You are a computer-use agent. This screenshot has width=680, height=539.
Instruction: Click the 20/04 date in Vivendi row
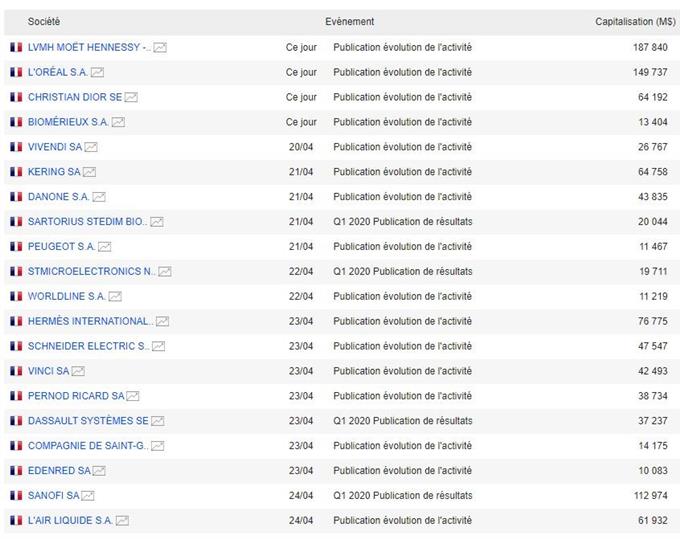(x=301, y=147)
